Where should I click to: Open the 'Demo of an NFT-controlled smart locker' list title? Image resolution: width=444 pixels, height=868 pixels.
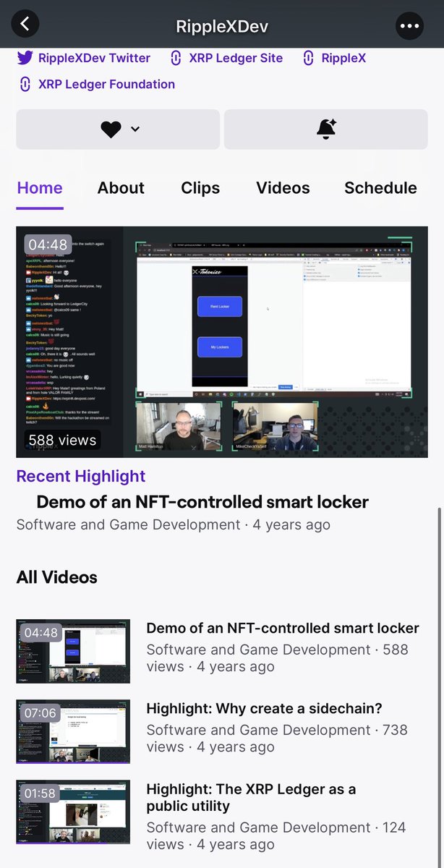coord(283,629)
